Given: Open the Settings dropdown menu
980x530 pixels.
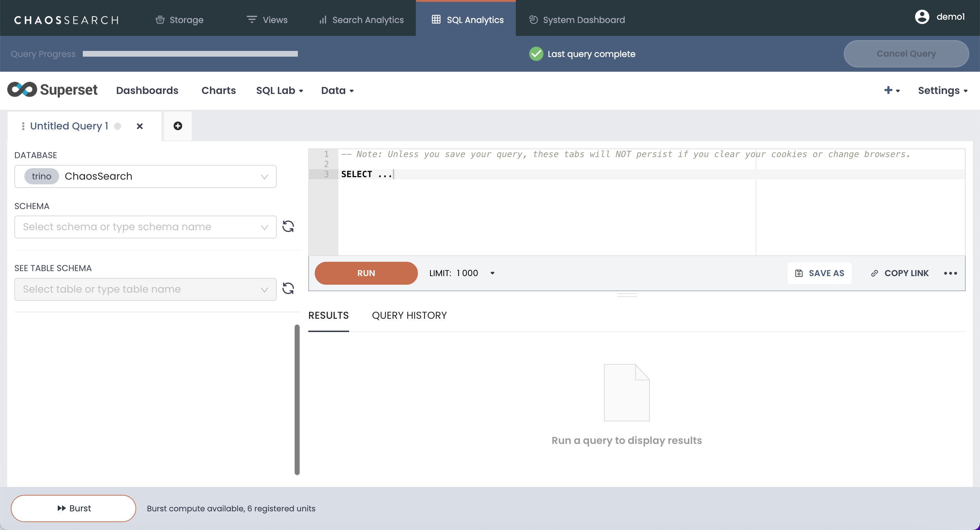Looking at the screenshot, I should 942,91.
